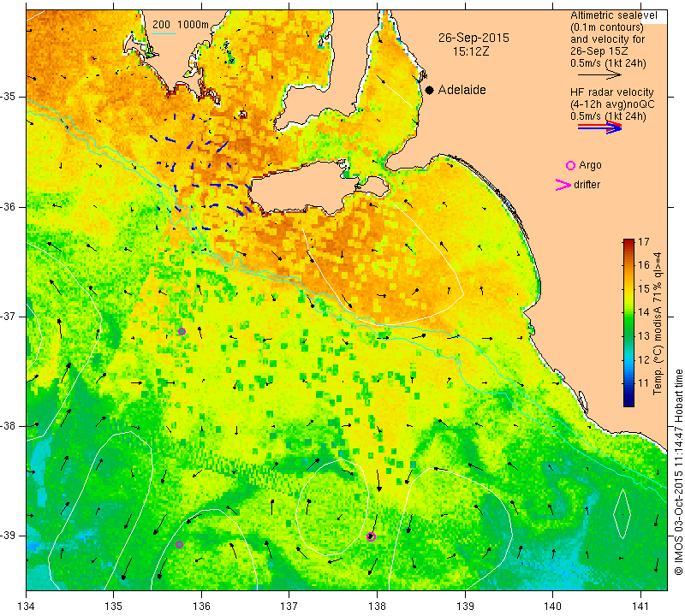Click the longitude 138 axis label
This screenshot has width=685, height=616.
tap(377, 606)
